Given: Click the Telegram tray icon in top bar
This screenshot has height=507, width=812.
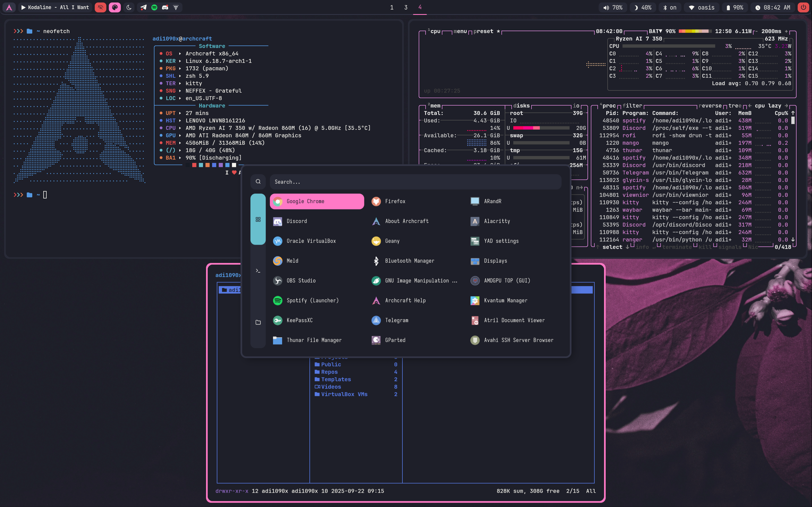Looking at the screenshot, I should click(143, 7).
